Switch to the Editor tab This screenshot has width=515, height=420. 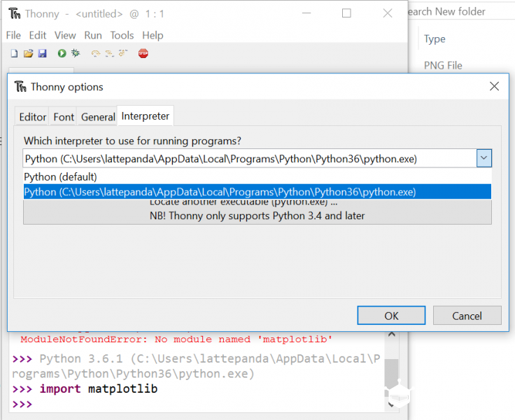(32, 117)
